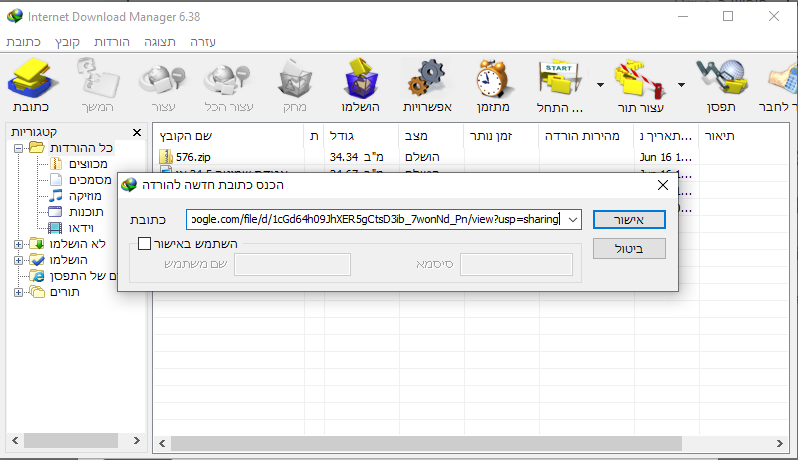Open the URL address combo box arrow
Image resolution: width=798 pixels, height=460 pixels.
pyautogui.click(x=573, y=220)
